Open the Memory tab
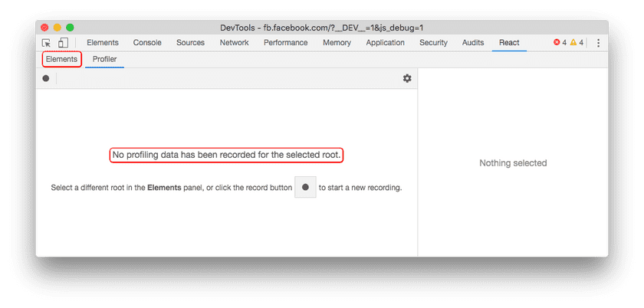 [337, 43]
